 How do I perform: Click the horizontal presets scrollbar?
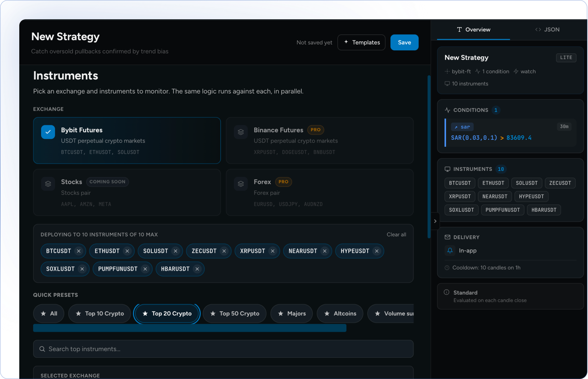click(x=190, y=328)
